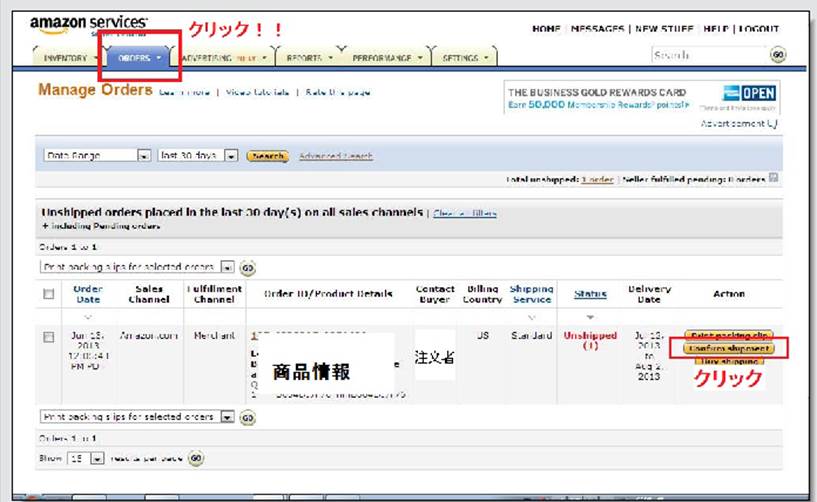Toggle the select-all checkbox in table header
The width and height of the screenshot is (817, 502).
pos(49,294)
